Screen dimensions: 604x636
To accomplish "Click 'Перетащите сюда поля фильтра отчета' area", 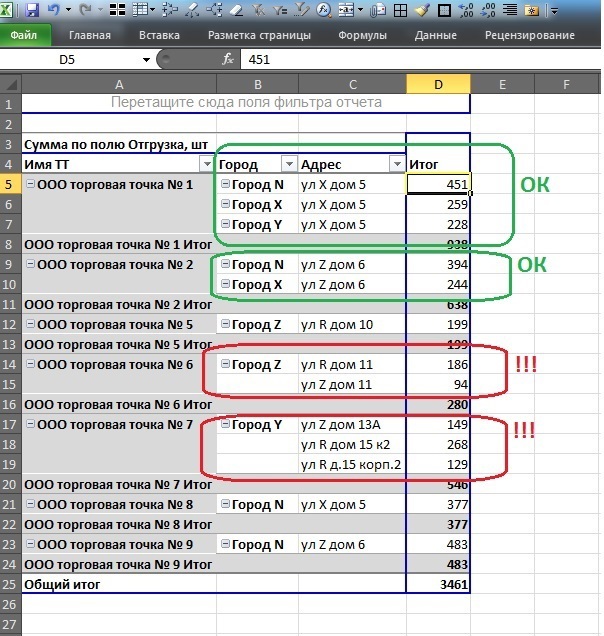I will [246, 103].
